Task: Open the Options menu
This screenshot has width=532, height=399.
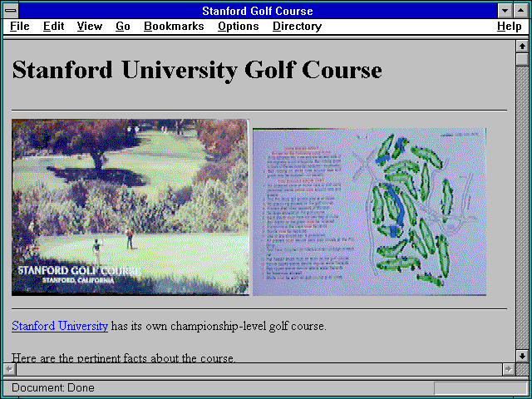Action: (239, 27)
